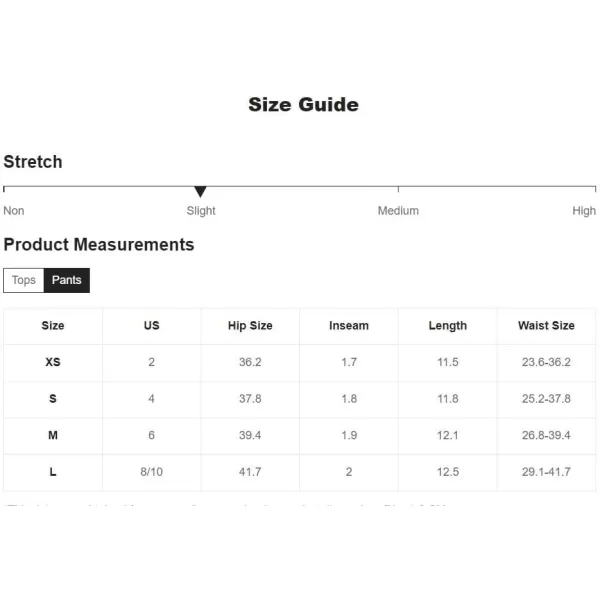Click the Hip Size column header
The height and width of the screenshot is (600, 600).
coord(250,326)
